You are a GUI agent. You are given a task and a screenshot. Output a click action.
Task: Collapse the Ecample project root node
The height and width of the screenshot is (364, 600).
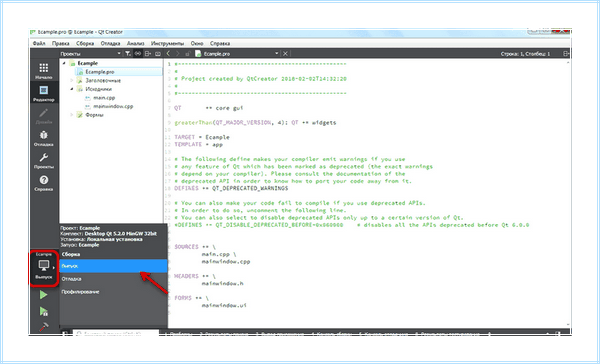(64, 63)
